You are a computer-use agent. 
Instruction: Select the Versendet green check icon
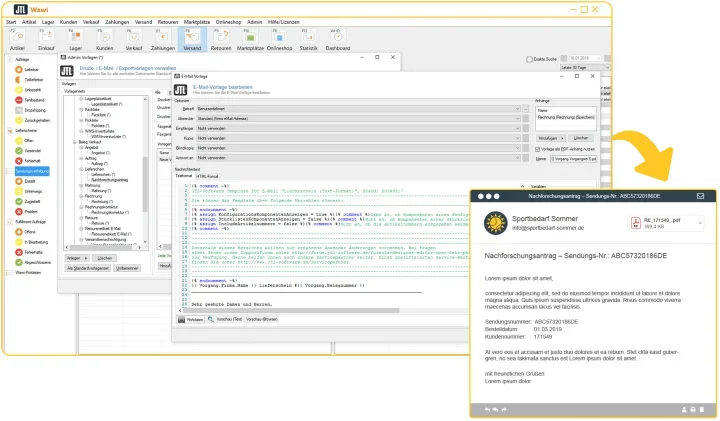19,151
